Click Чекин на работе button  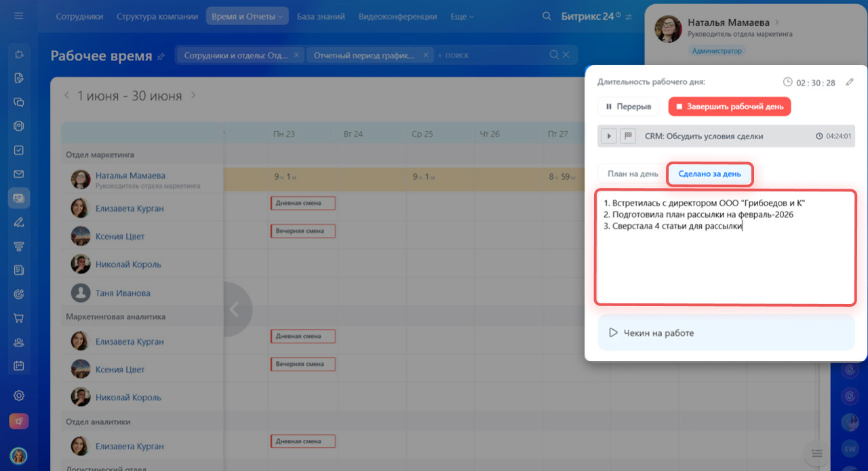tap(726, 333)
